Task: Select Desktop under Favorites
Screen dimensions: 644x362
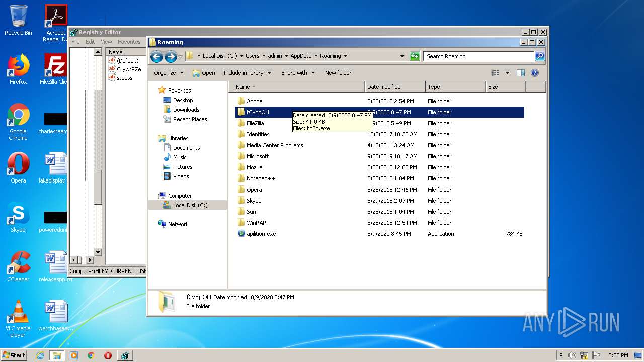Action: (183, 100)
